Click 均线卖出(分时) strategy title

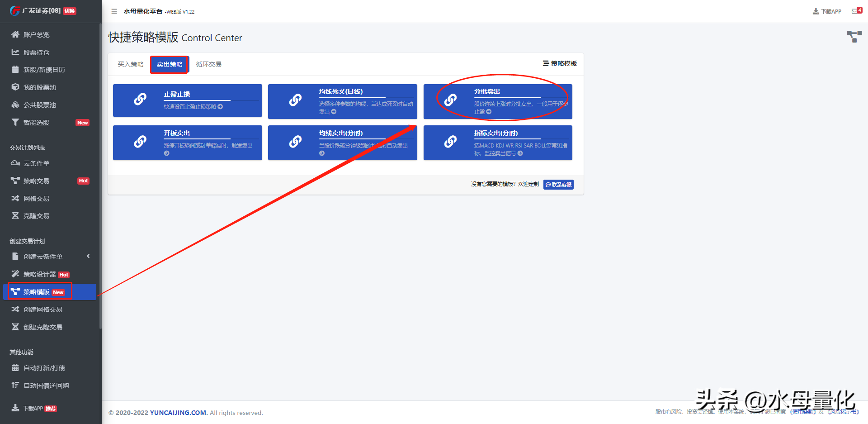tap(341, 133)
